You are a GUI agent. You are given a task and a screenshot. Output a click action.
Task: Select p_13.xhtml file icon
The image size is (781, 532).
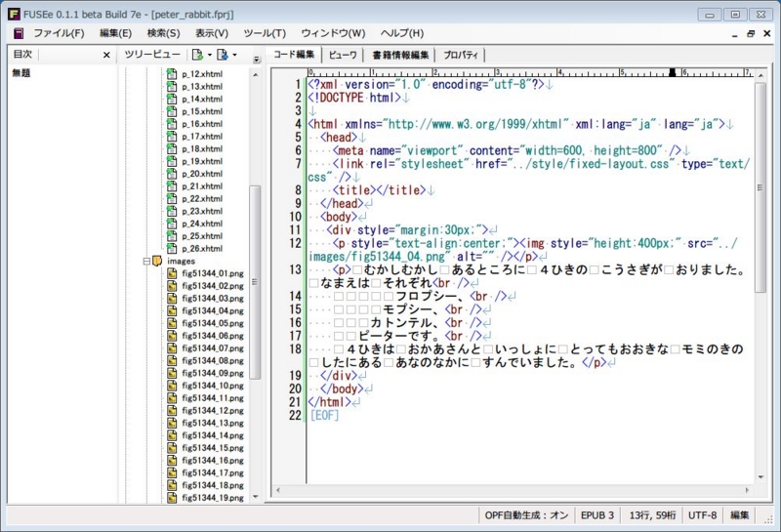click(172, 86)
